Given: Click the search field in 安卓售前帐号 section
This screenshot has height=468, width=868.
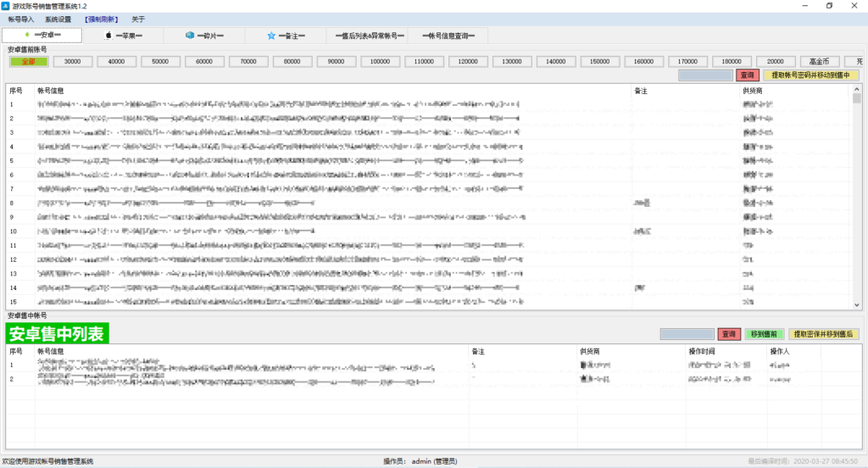Looking at the screenshot, I should (706, 75).
